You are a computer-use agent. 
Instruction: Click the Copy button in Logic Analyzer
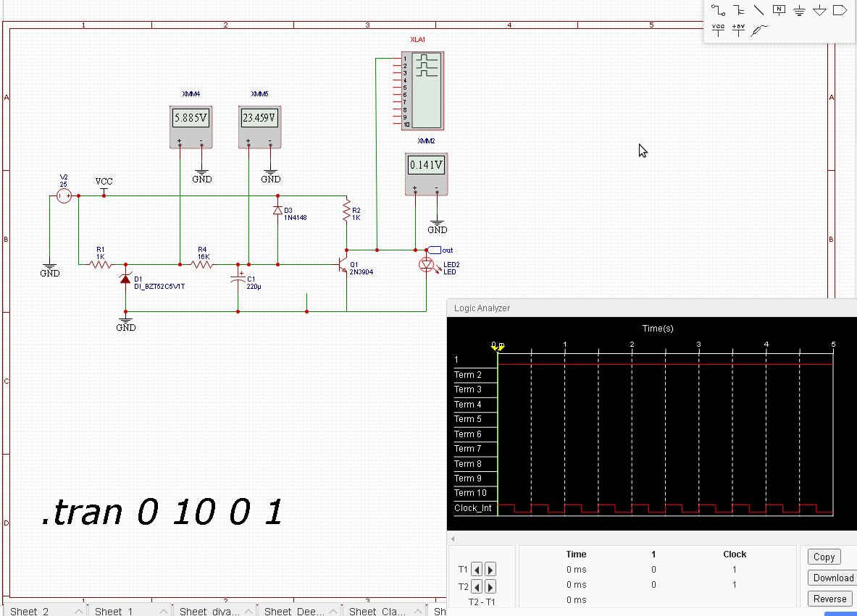point(824,557)
